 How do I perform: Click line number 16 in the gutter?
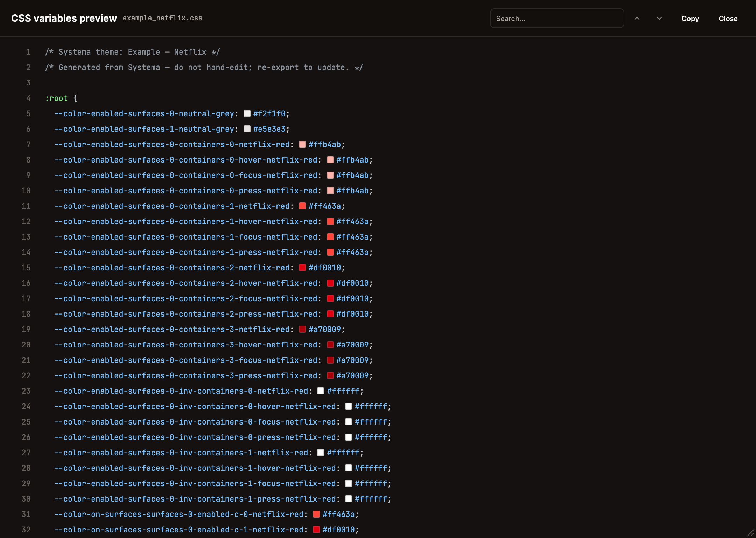(x=26, y=283)
